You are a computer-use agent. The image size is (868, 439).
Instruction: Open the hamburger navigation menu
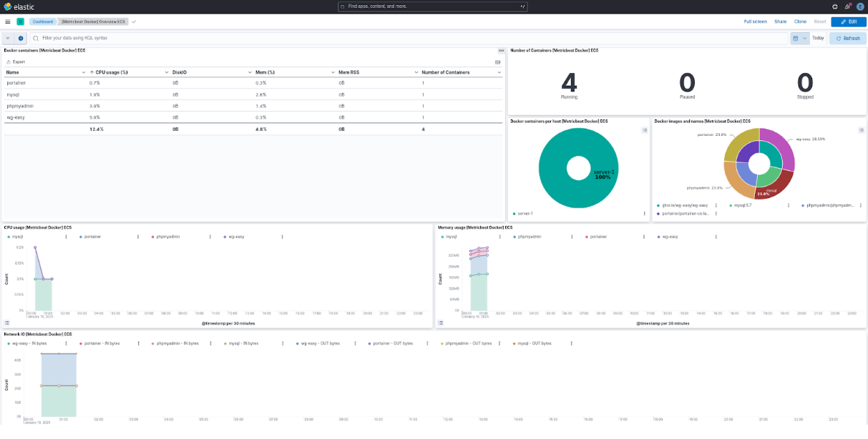point(8,21)
